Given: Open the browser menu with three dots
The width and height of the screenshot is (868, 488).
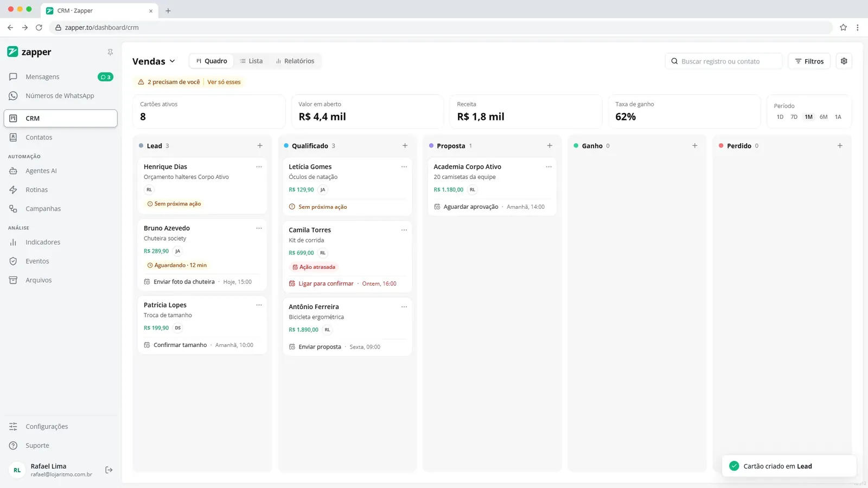Looking at the screenshot, I should [858, 27].
